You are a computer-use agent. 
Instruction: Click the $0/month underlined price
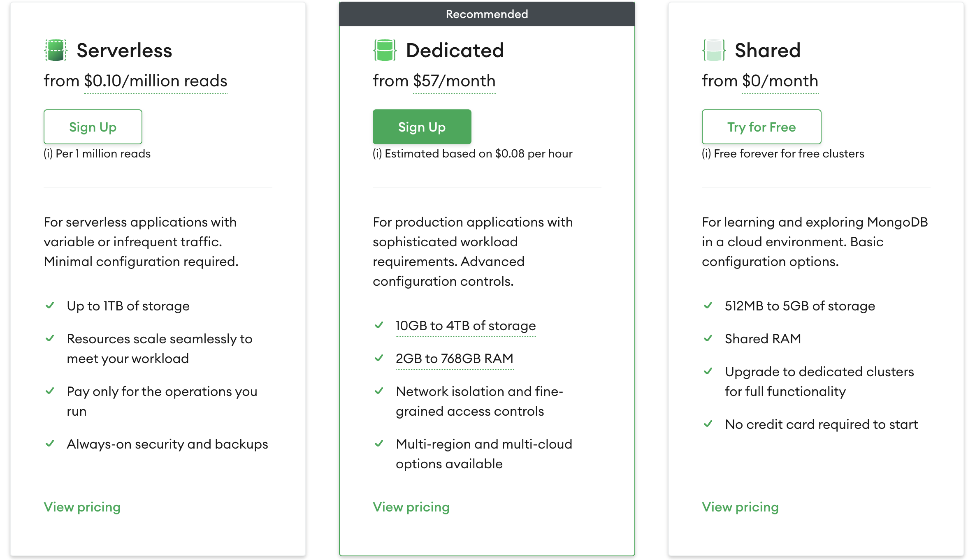[780, 81]
